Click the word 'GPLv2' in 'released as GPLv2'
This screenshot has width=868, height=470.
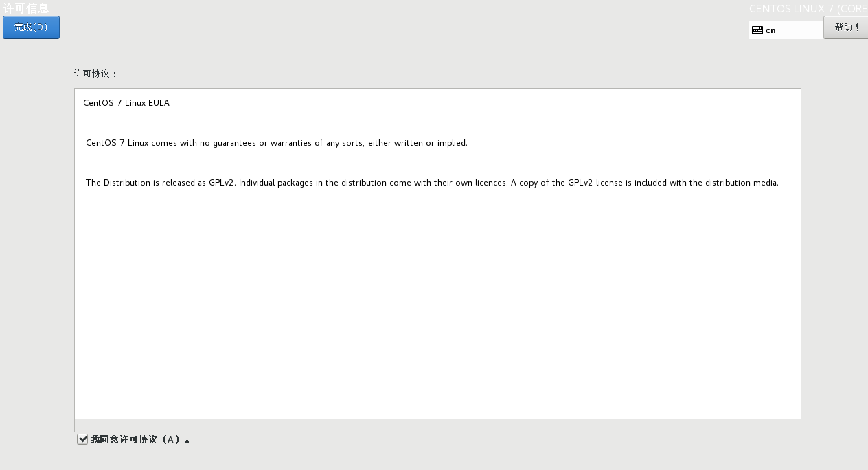222,183
